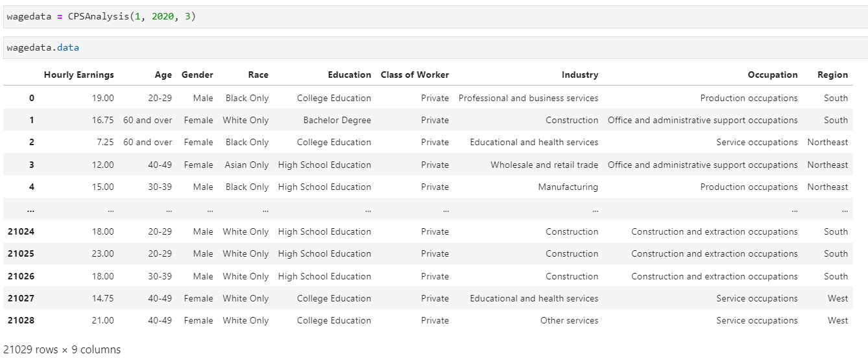This screenshot has height=363, width=868.
Task: Click the Manufacturing industry cell
Action: [x=568, y=187]
